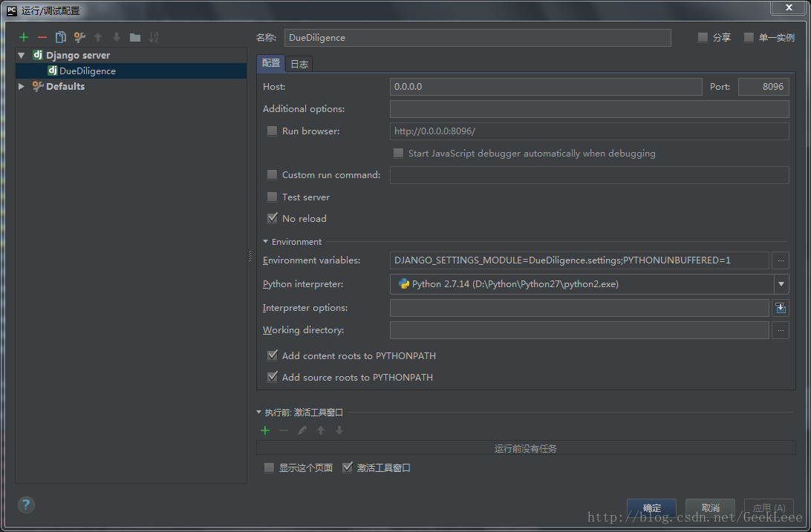Screen dimensions: 811x532
Task: Switch to the 配置 tab
Action: pyautogui.click(x=270, y=63)
